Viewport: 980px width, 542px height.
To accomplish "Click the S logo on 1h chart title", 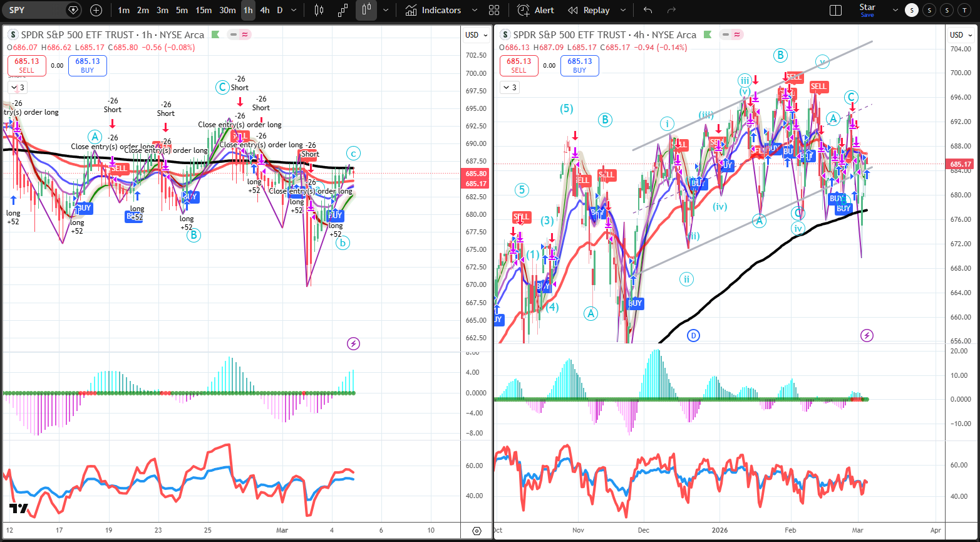I will pos(14,35).
